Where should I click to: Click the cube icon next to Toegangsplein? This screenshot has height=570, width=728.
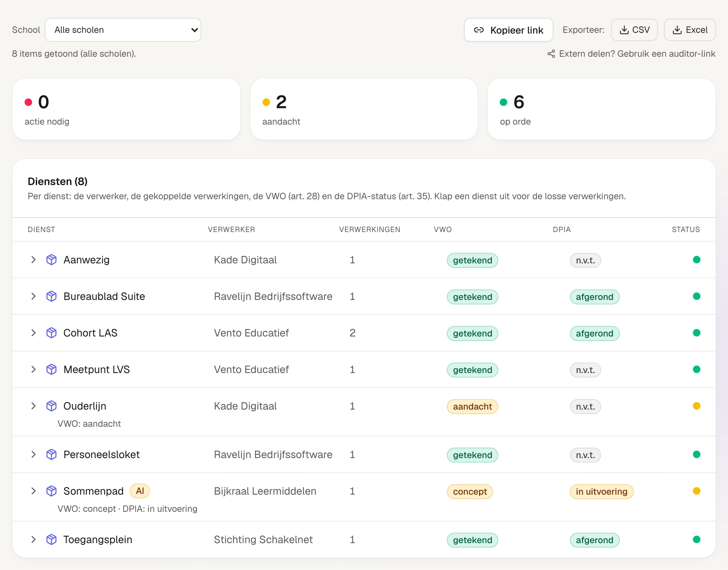51,540
